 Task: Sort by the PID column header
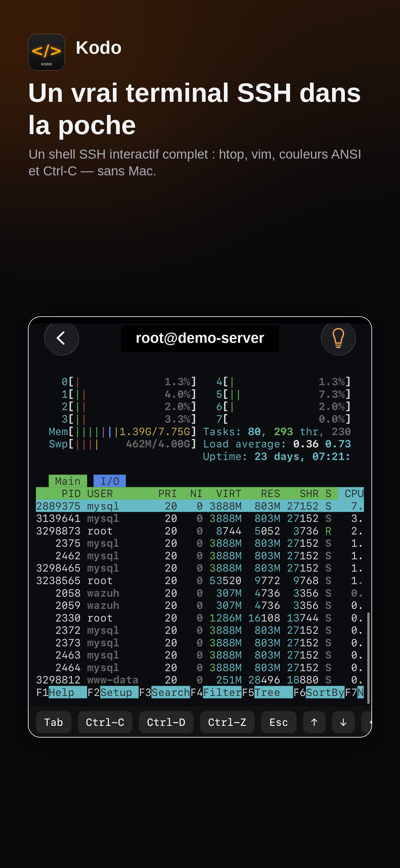[71, 493]
